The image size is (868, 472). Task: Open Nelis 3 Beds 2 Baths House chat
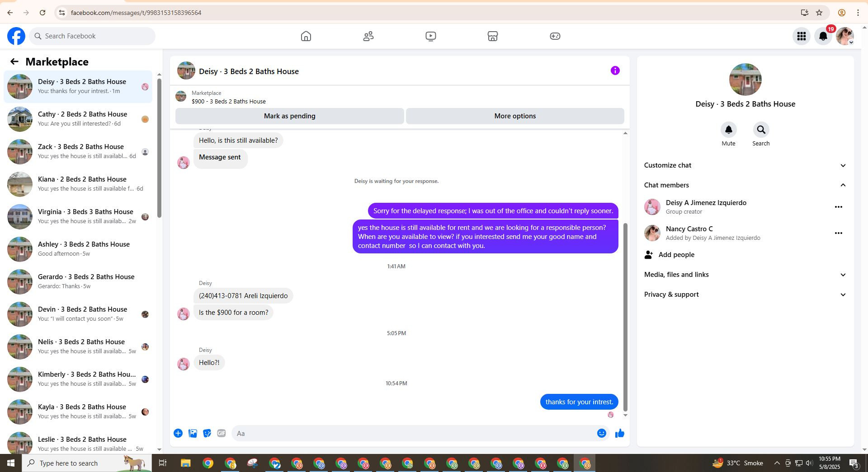coord(78,347)
